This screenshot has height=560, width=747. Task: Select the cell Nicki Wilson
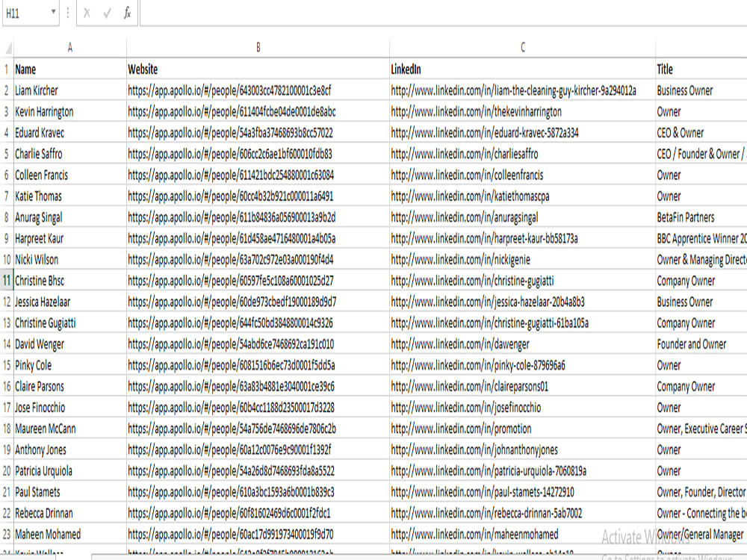[x=70, y=260]
